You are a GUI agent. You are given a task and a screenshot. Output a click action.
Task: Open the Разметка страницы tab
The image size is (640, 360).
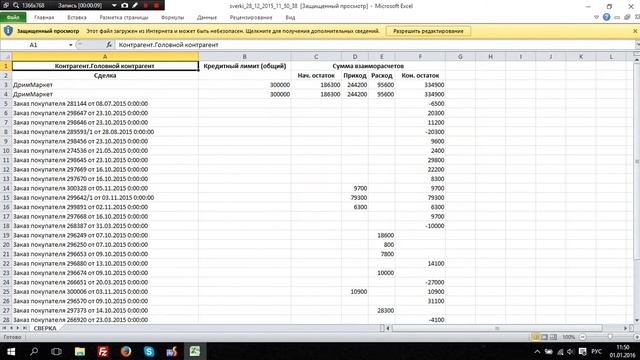124,18
